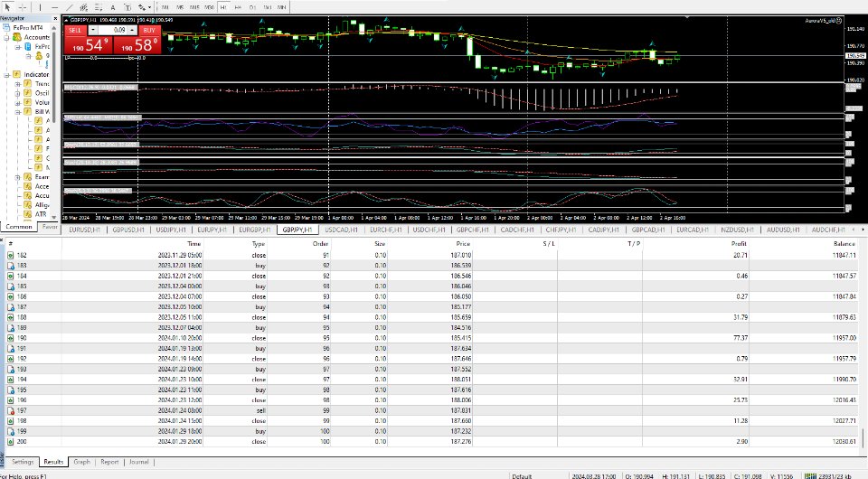Switch to Favorites tab in Navigator

click(49, 227)
